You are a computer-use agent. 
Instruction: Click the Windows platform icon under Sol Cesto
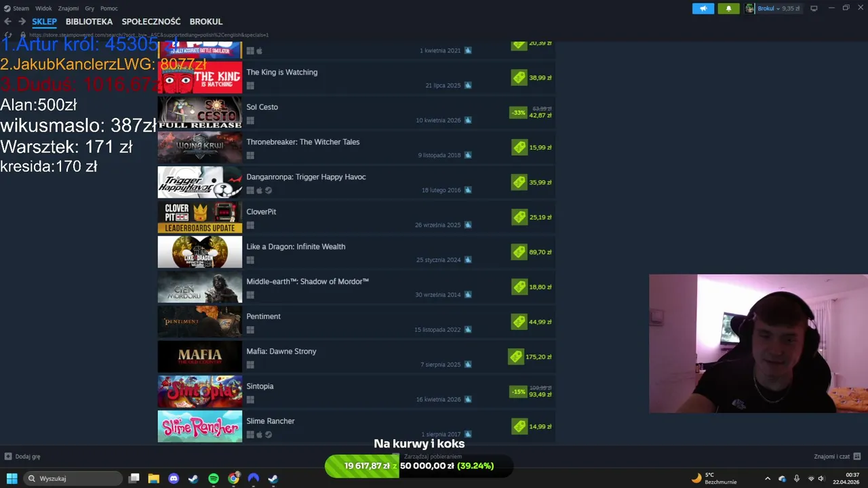250,121
